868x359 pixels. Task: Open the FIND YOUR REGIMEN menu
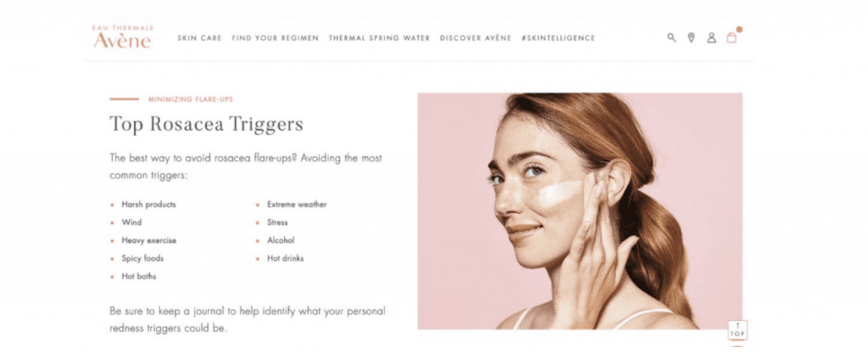tap(275, 38)
